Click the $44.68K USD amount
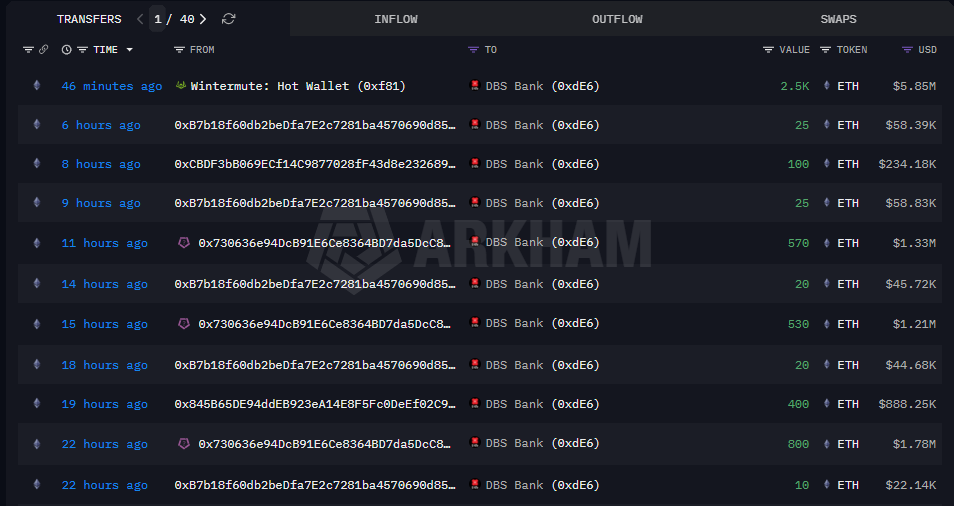 click(911, 365)
